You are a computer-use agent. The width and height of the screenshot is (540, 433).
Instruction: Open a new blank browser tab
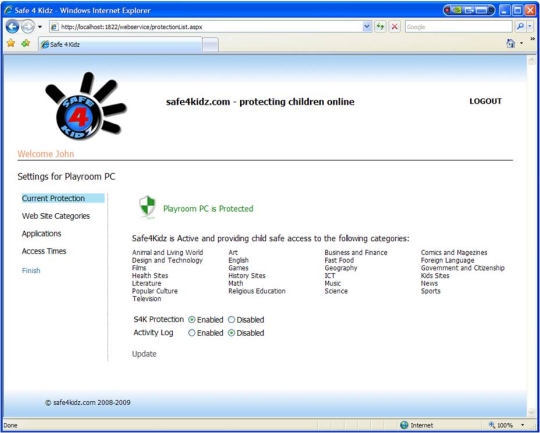click(x=210, y=45)
